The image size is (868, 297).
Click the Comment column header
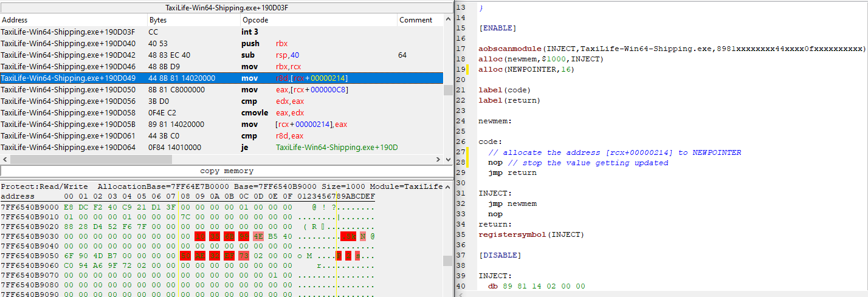pos(419,20)
